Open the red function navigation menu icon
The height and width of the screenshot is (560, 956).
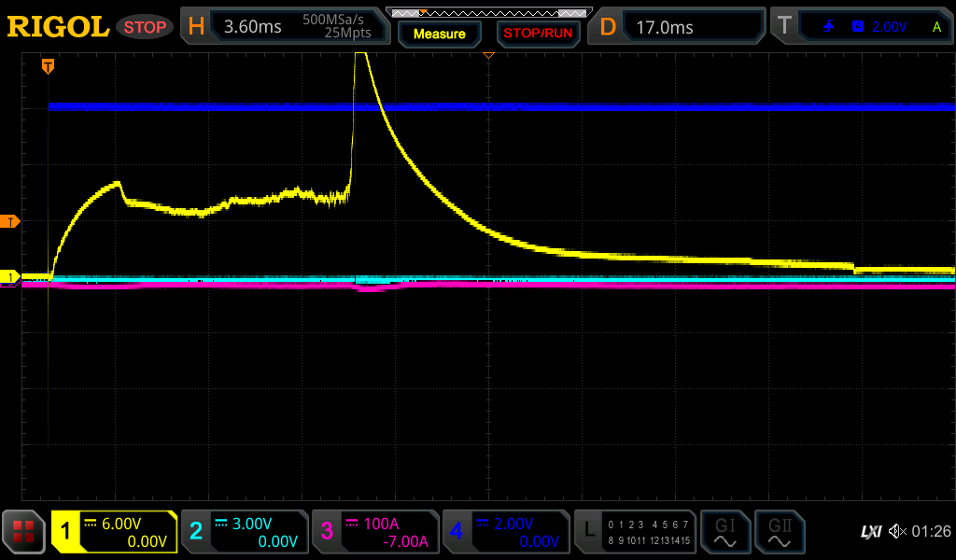point(23,532)
